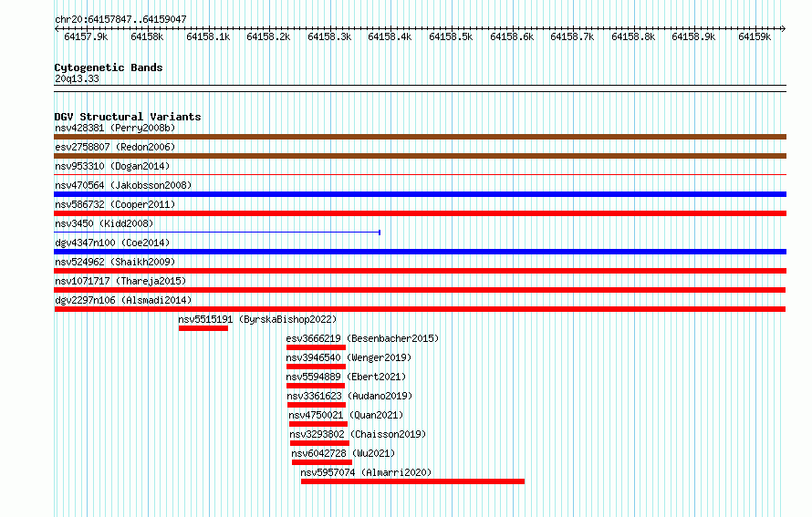Click the blue bar under nsv470564

[x=420, y=194]
